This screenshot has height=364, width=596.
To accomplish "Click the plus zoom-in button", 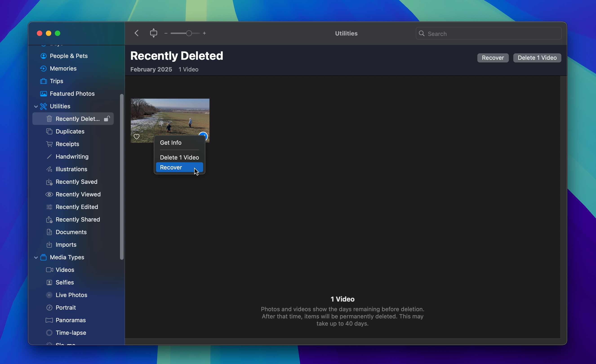I will point(204,33).
